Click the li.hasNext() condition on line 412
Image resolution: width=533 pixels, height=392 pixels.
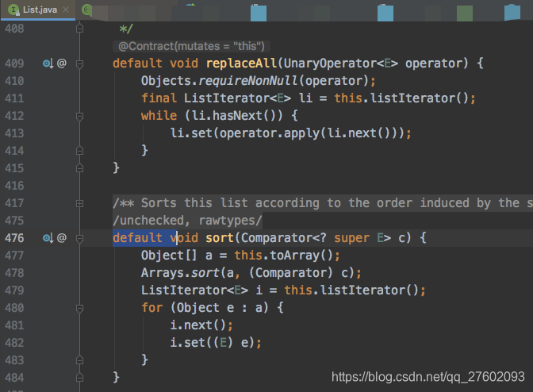pyautogui.click(x=233, y=116)
